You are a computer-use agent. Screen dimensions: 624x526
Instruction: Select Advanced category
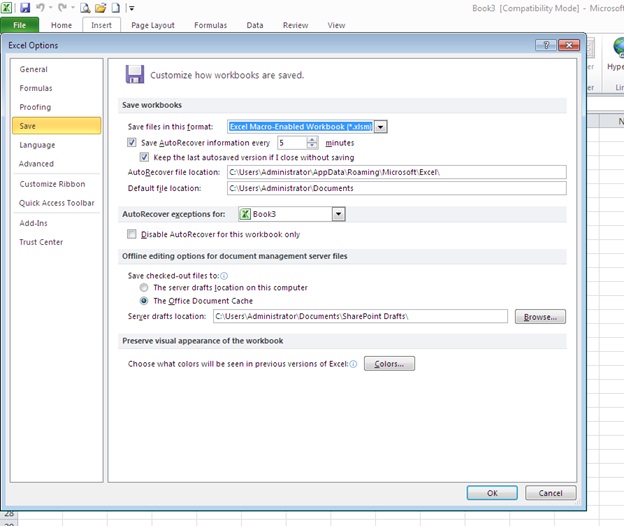tap(57, 164)
